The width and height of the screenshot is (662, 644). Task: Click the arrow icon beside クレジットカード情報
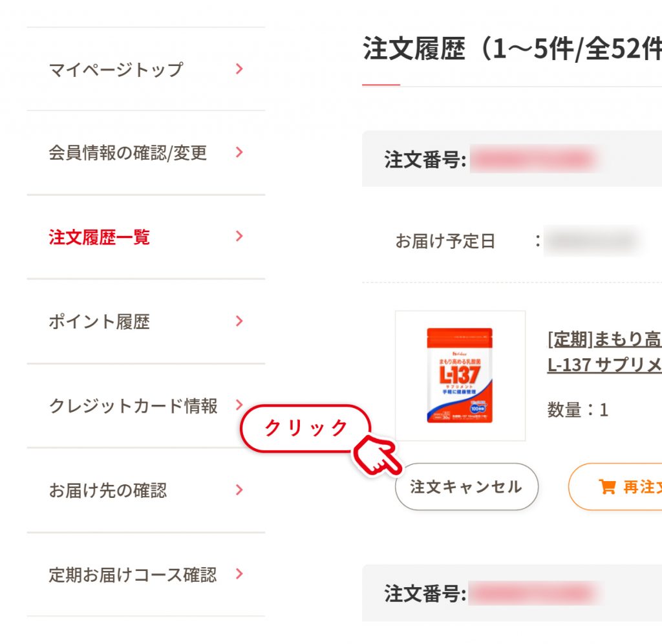pos(239,405)
